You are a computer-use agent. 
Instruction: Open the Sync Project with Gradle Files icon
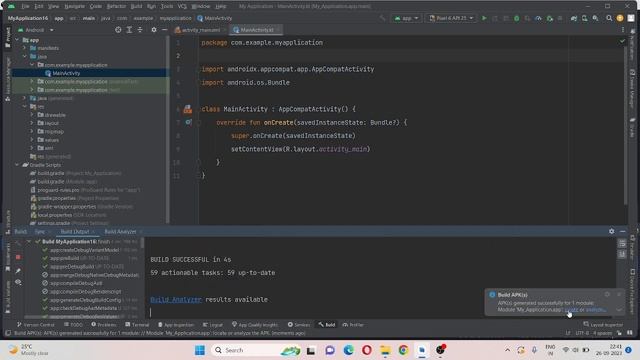pos(574,18)
